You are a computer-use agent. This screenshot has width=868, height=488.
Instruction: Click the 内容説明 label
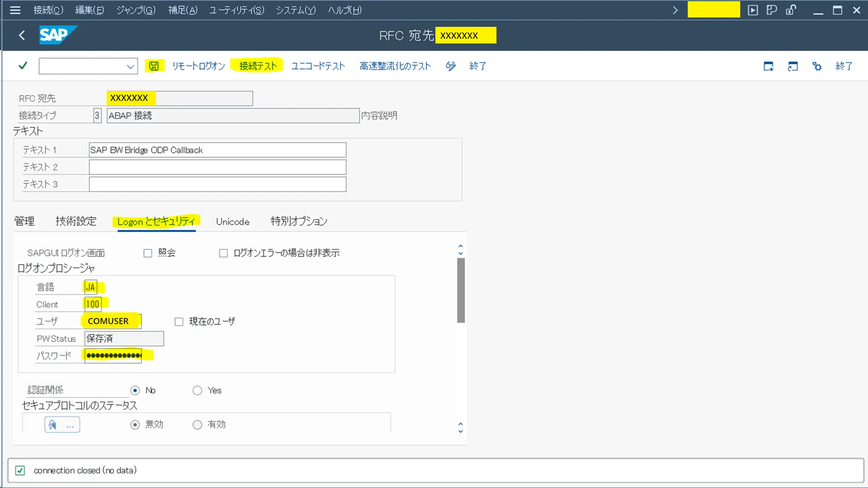(379, 115)
